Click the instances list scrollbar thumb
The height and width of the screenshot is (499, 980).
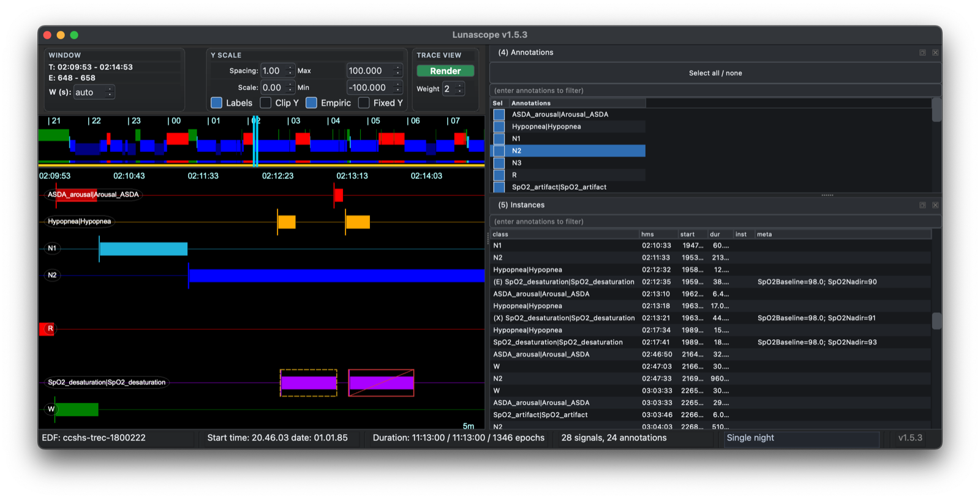click(937, 321)
